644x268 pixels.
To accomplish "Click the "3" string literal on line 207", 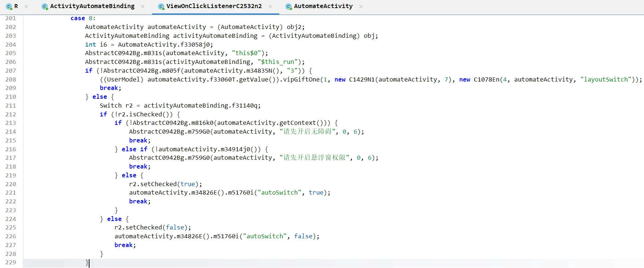I will (292, 70).
